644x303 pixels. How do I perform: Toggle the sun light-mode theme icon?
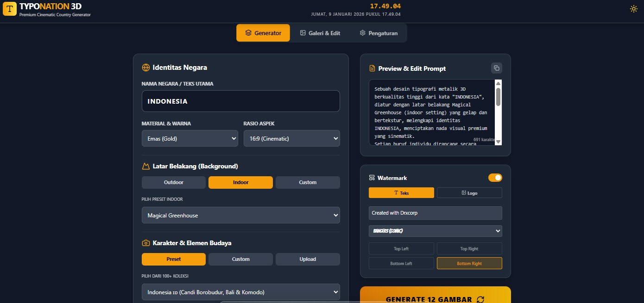(x=634, y=9)
